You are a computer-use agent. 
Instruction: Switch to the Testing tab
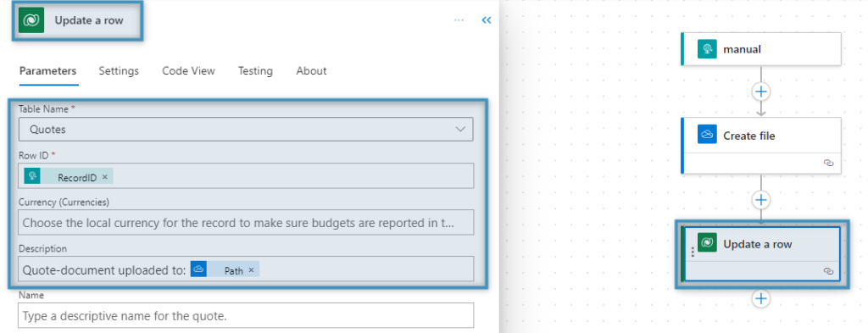pyautogui.click(x=255, y=71)
